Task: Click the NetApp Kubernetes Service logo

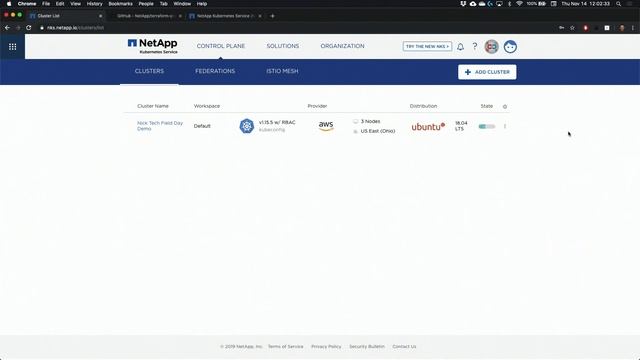Action: [x=153, y=46]
